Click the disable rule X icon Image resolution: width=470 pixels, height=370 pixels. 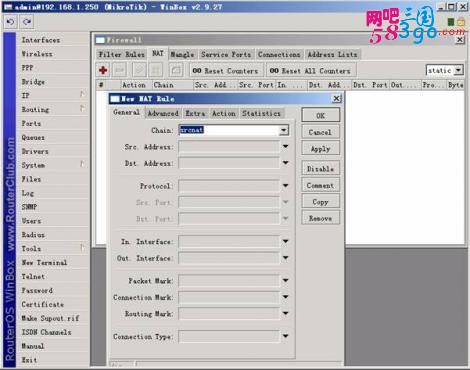155,70
